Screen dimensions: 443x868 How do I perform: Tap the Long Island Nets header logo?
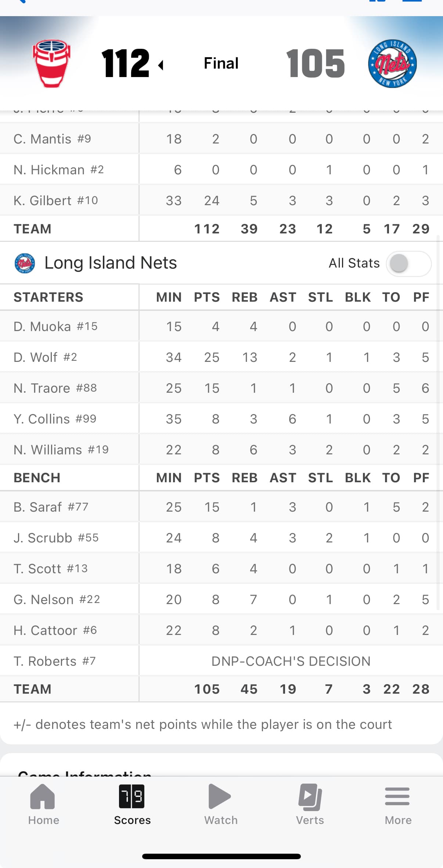point(392,63)
